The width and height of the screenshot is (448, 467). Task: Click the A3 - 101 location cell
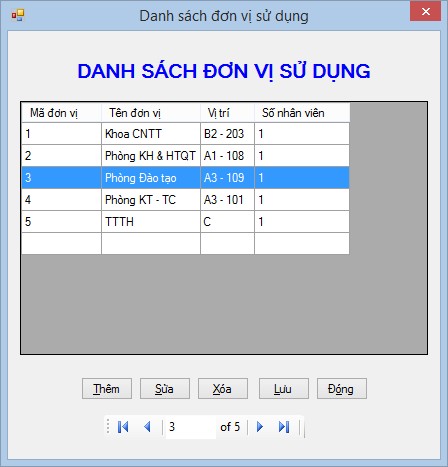pos(227,200)
